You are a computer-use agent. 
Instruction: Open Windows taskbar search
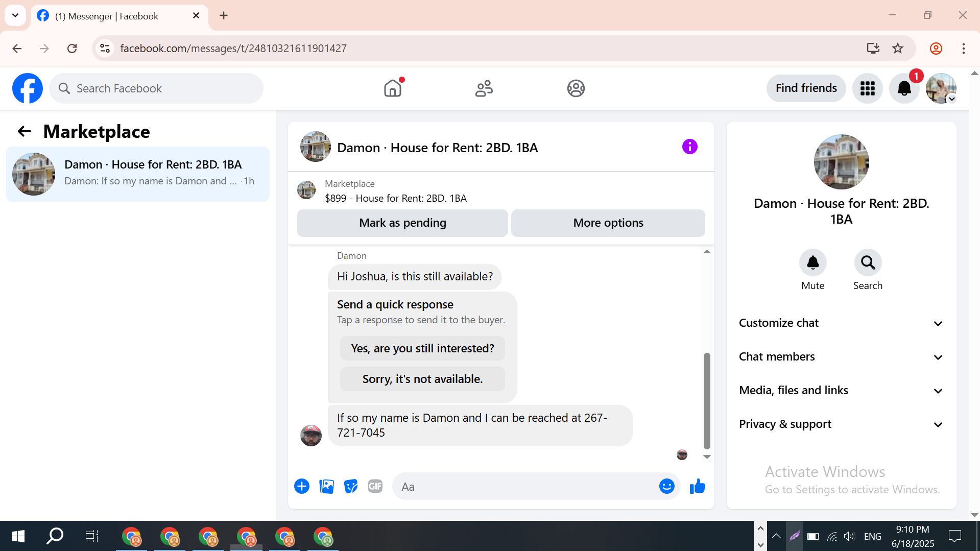click(x=55, y=536)
